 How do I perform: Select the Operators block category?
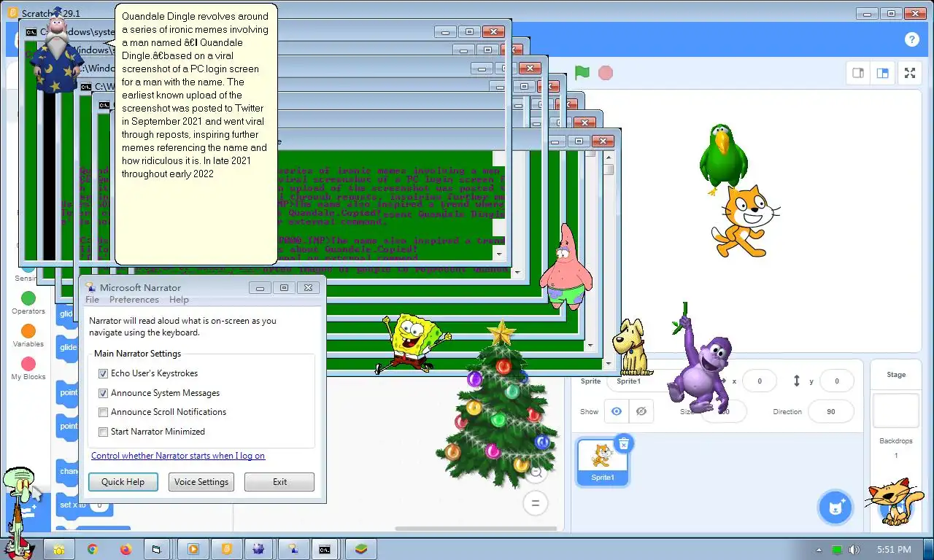click(x=28, y=303)
